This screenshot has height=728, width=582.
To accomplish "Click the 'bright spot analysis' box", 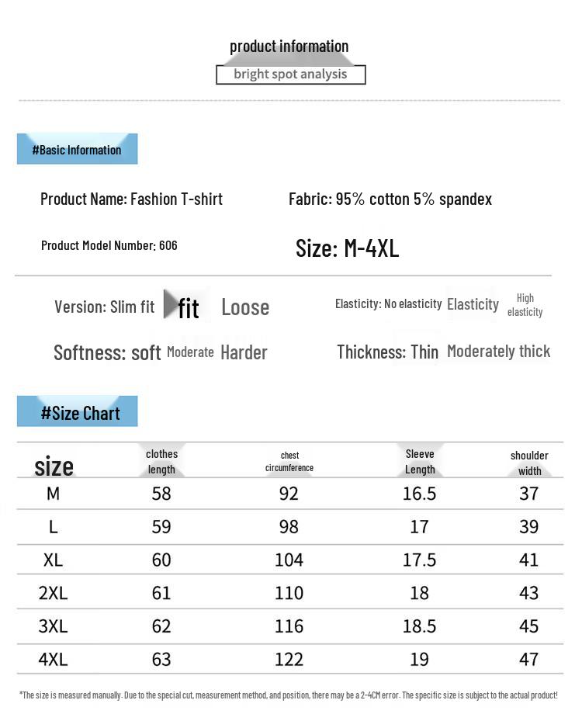I will [290, 75].
